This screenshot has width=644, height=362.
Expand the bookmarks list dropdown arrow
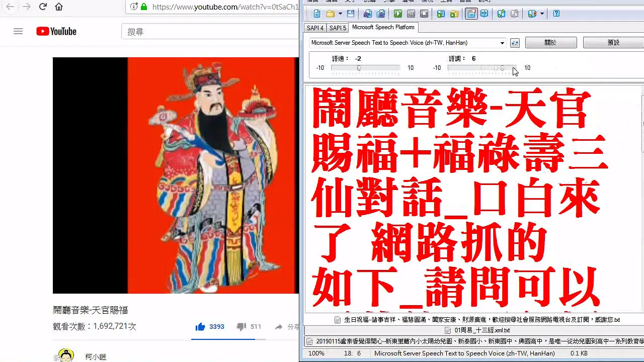[542, 14]
